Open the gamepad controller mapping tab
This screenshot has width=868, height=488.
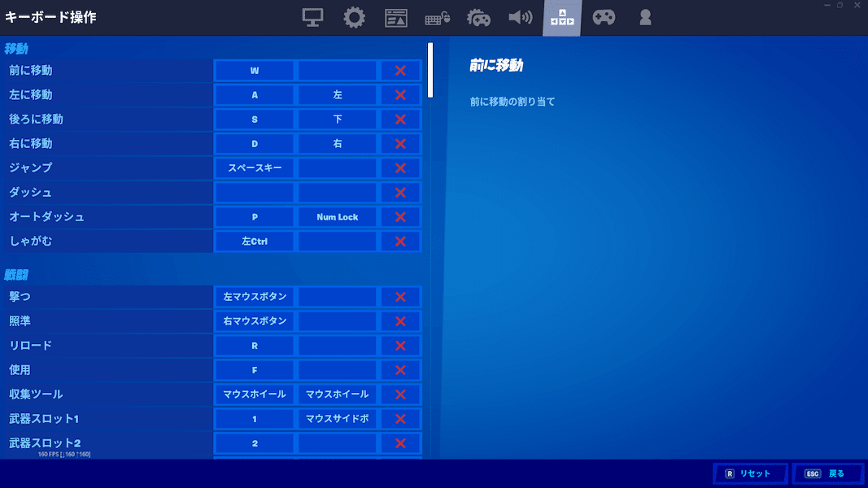click(x=604, y=18)
